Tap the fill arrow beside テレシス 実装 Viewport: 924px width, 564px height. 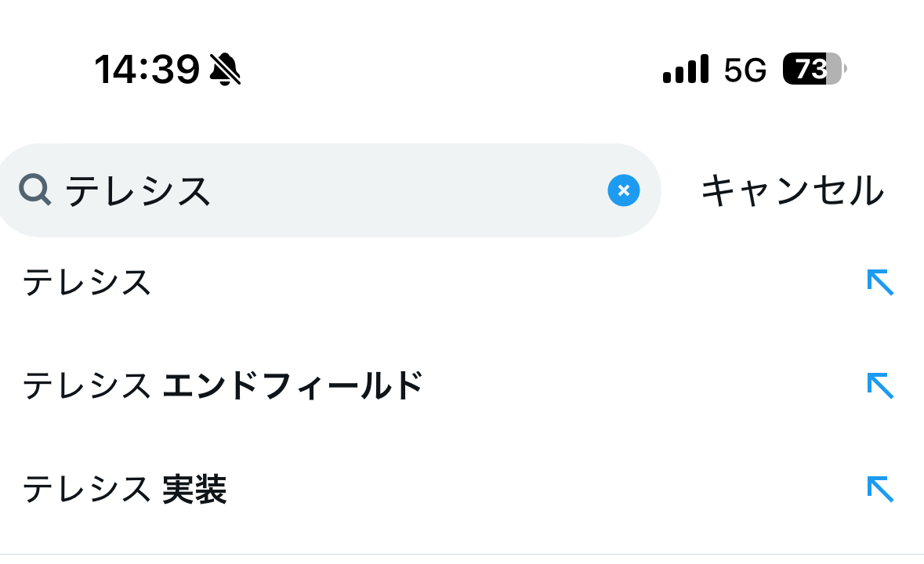[x=880, y=489]
